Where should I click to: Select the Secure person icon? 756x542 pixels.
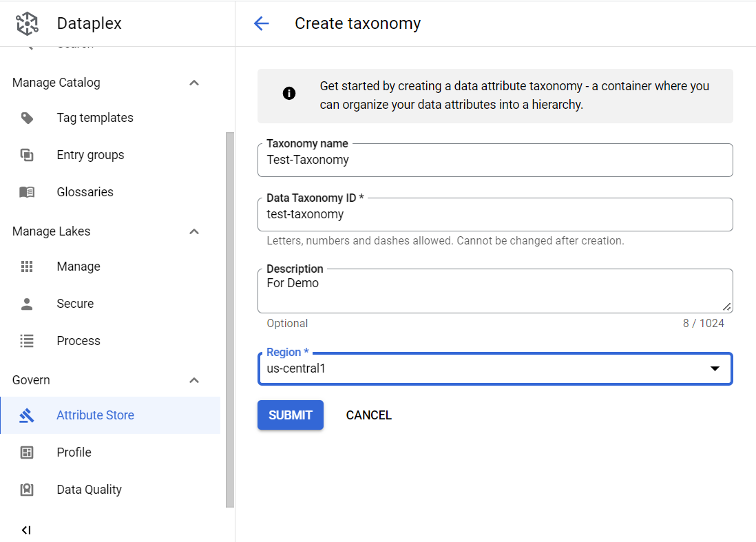pyautogui.click(x=27, y=304)
